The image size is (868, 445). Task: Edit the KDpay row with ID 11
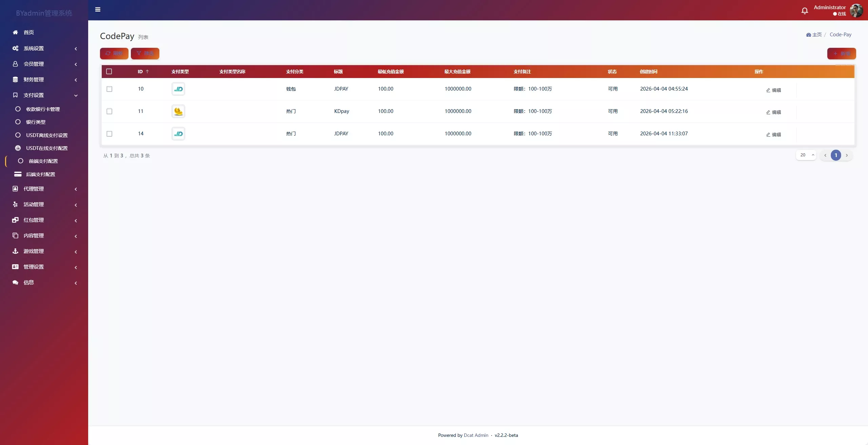pos(773,112)
